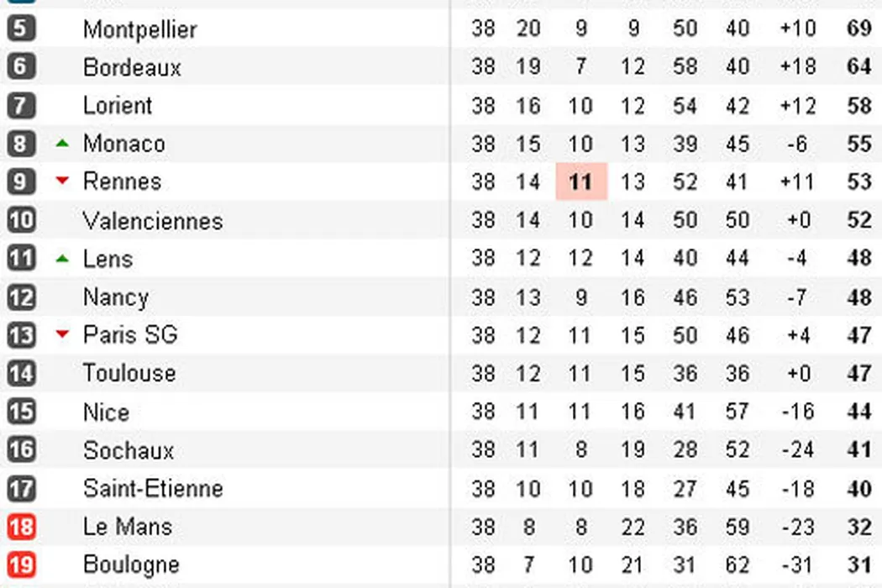Click the position 13 rank badge
The height and width of the screenshot is (588, 882).
click(20, 335)
